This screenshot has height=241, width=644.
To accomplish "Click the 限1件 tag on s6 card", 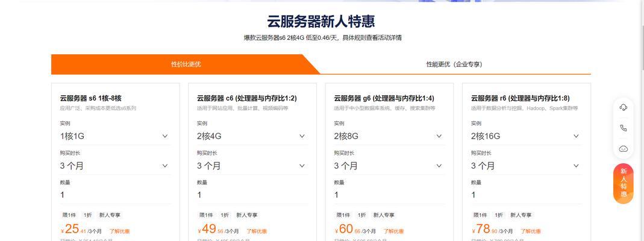I will 69,215.
